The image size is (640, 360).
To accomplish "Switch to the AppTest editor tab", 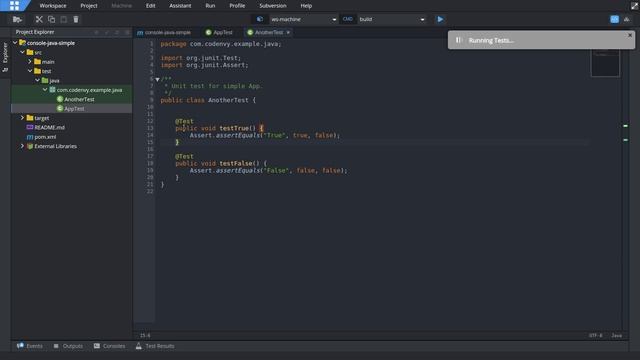I will 220,32.
